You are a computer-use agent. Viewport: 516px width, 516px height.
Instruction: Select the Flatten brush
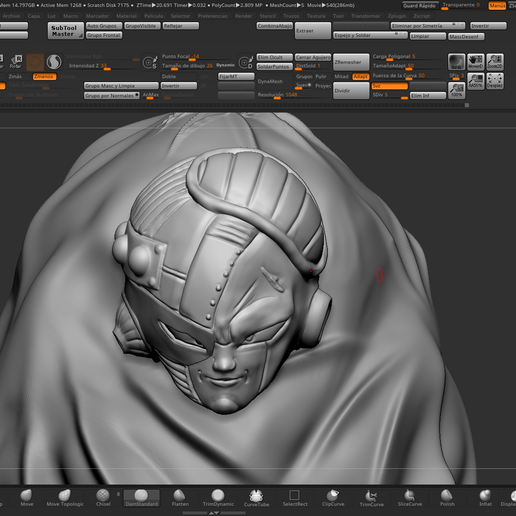(x=180, y=498)
